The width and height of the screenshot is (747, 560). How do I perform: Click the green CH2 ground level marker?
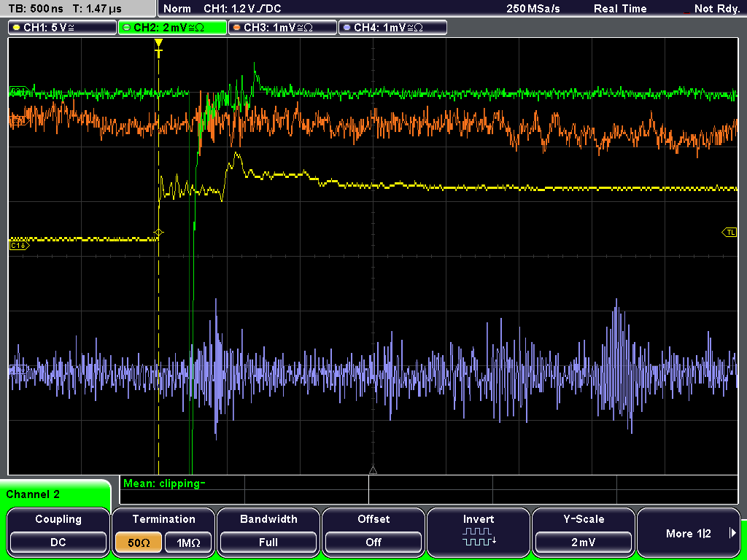click(19, 90)
